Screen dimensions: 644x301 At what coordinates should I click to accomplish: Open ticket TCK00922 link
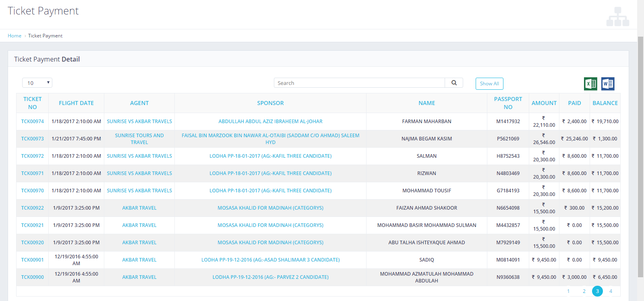click(x=33, y=208)
